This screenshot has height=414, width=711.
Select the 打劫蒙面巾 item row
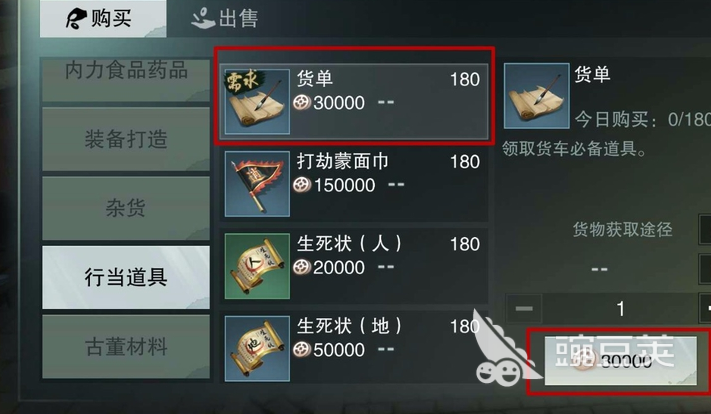pyautogui.click(x=354, y=184)
